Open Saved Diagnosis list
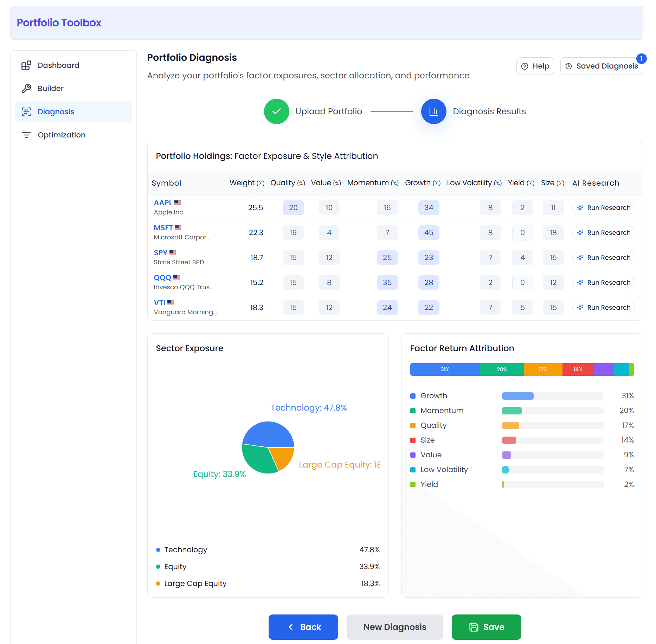 tap(602, 66)
